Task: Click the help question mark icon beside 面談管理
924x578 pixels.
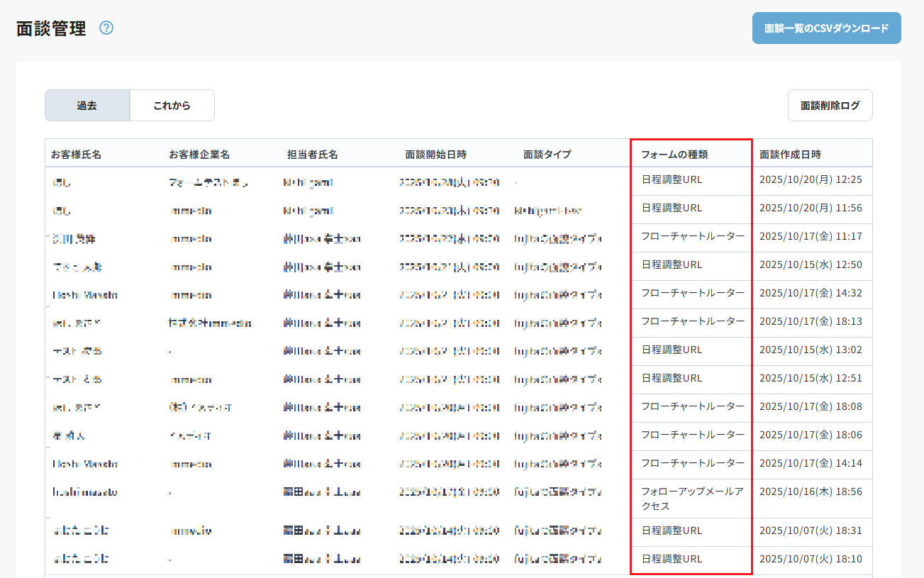Action: tap(106, 28)
